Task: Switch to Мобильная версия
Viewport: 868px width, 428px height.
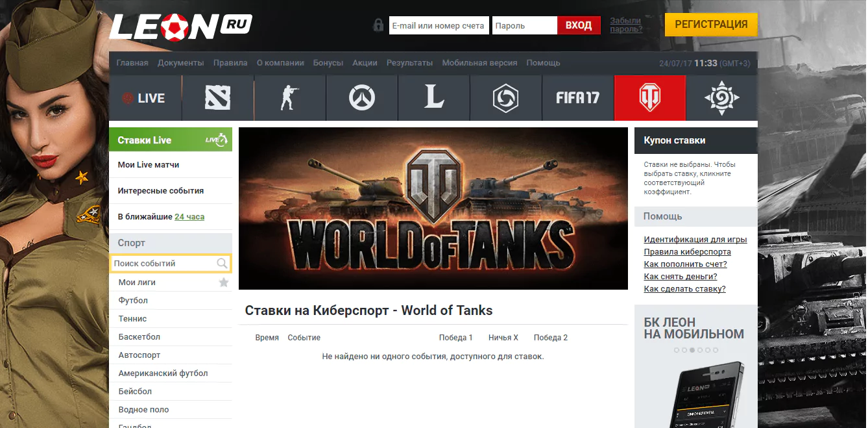Action: click(x=479, y=63)
